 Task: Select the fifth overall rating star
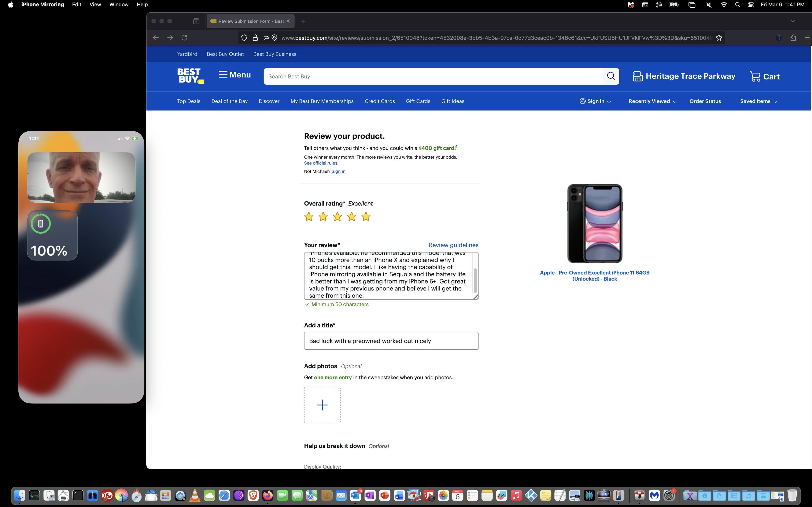pos(365,217)
